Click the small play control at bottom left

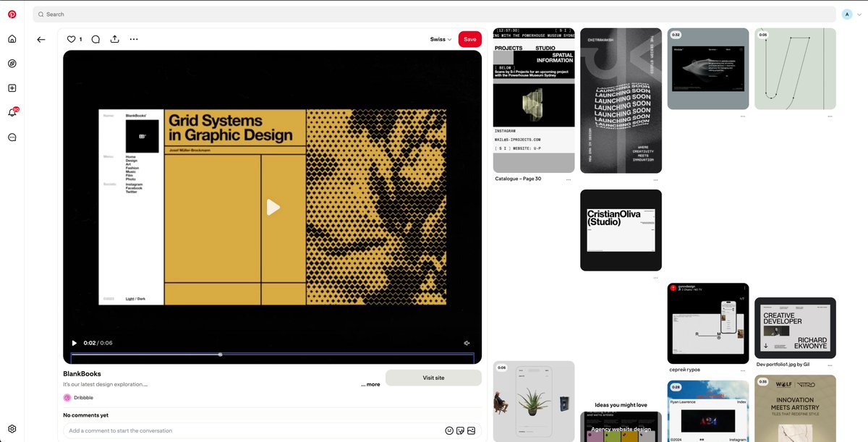point(74,343)
